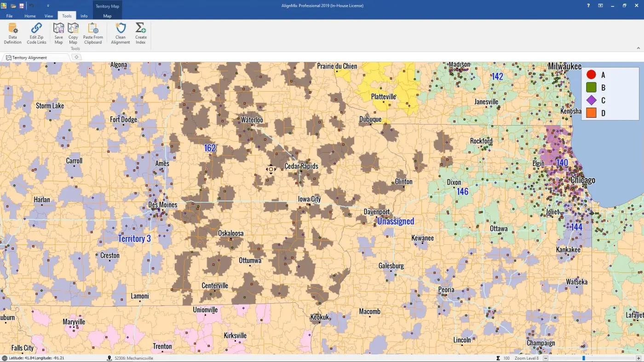Click the 52306: Mechanicsville status text

pyautogui.click(x=134, y=358)
